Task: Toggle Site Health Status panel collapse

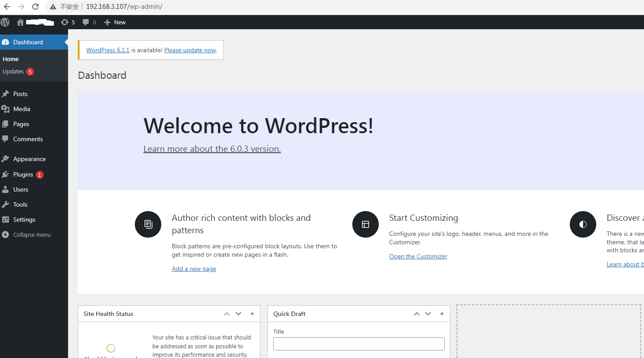Action: [252, 314]
